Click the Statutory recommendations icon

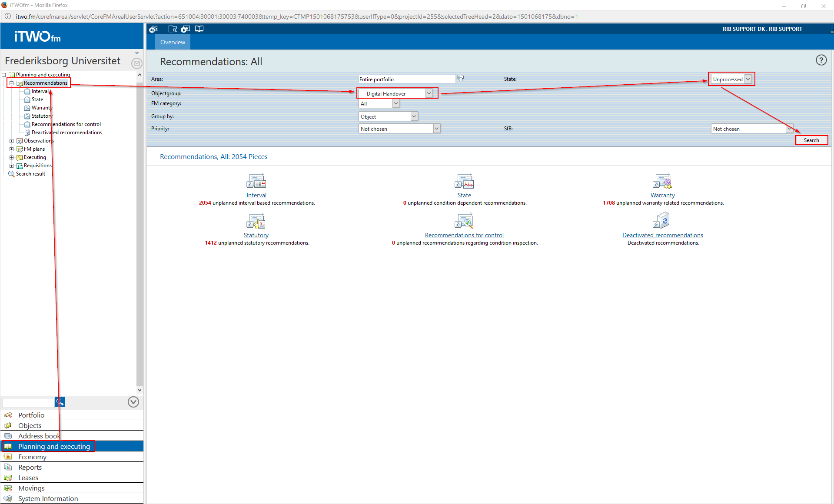point(256,221)
